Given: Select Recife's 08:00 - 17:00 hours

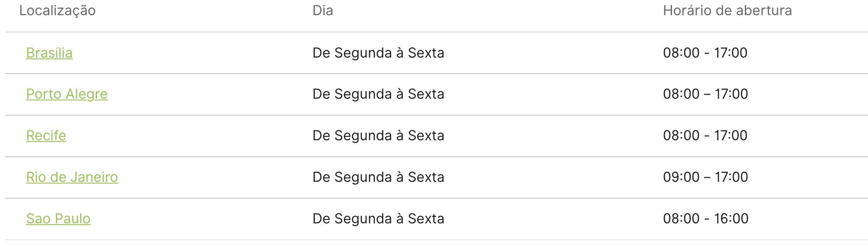Looking at the screenshot, I should (x=705, y=135).
